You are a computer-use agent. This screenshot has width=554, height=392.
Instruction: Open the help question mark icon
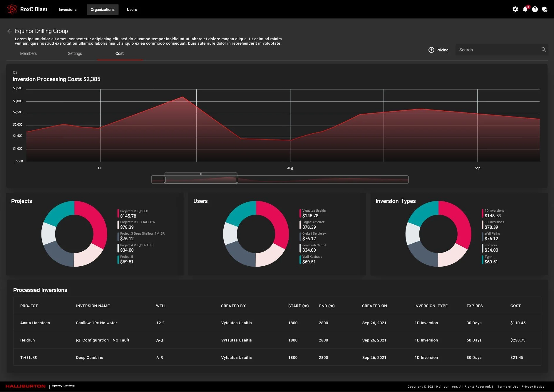click(535, 9)
